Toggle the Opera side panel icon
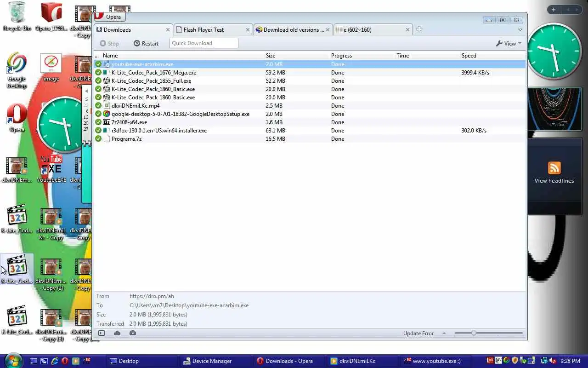This screenshot has height=368, width=588. pos(102,333)
